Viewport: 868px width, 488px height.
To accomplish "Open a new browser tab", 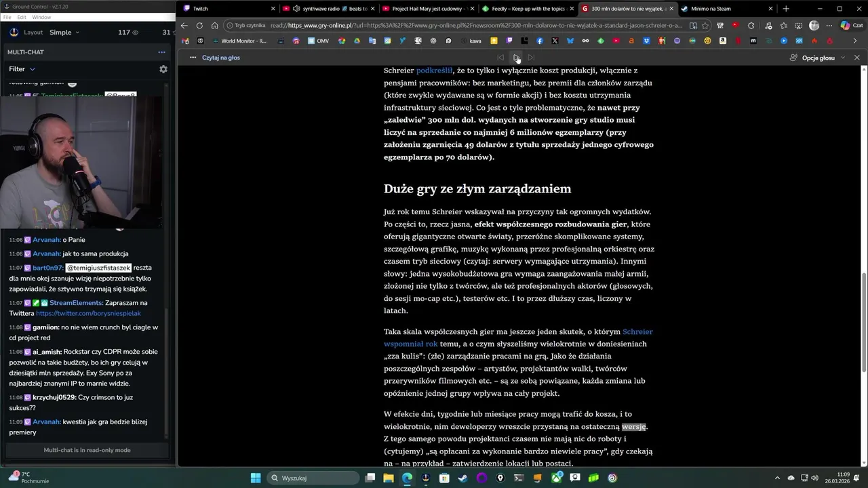I will [x=786, y=9].
